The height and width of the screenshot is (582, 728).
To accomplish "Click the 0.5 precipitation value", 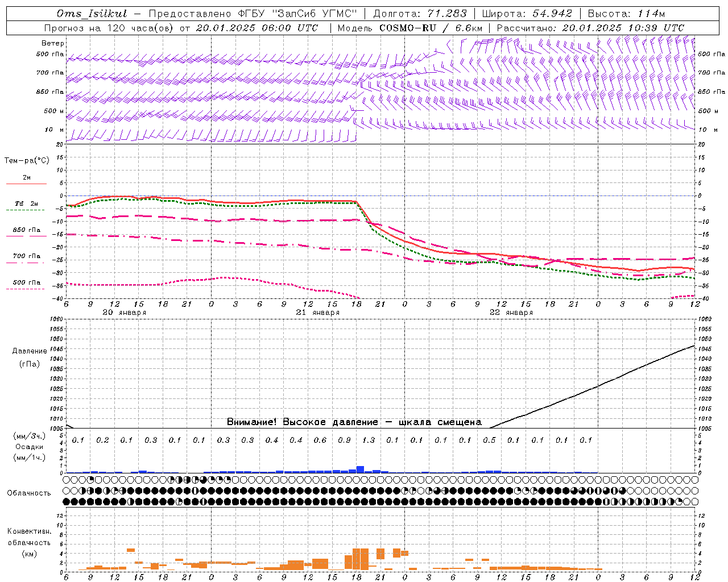I will tap(489, 440).
